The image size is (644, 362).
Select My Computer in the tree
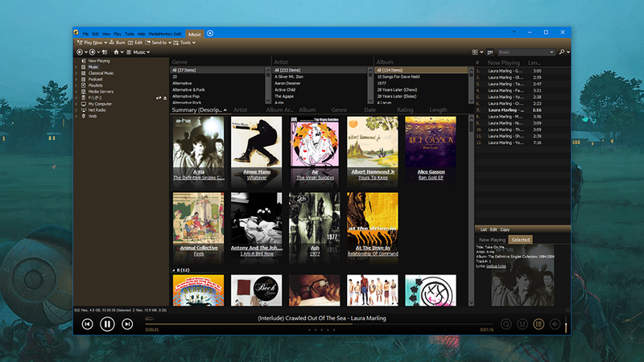click(x=100, y=104)
